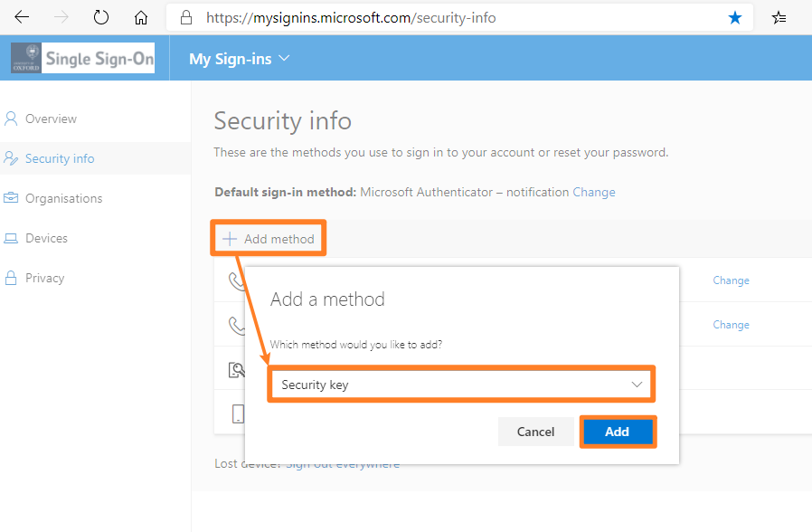
Task: Cancel the Add a method dialog
Action: click(536, 432)
